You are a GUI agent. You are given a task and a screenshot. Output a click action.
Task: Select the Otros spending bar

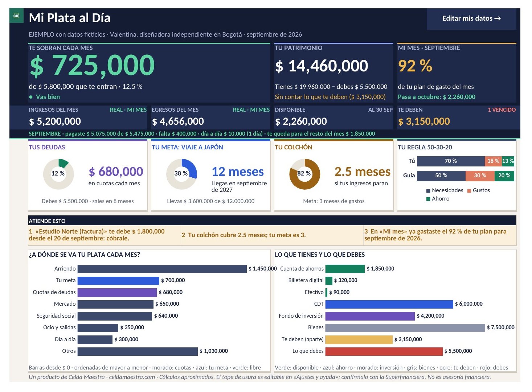click(x=138, y=351)
